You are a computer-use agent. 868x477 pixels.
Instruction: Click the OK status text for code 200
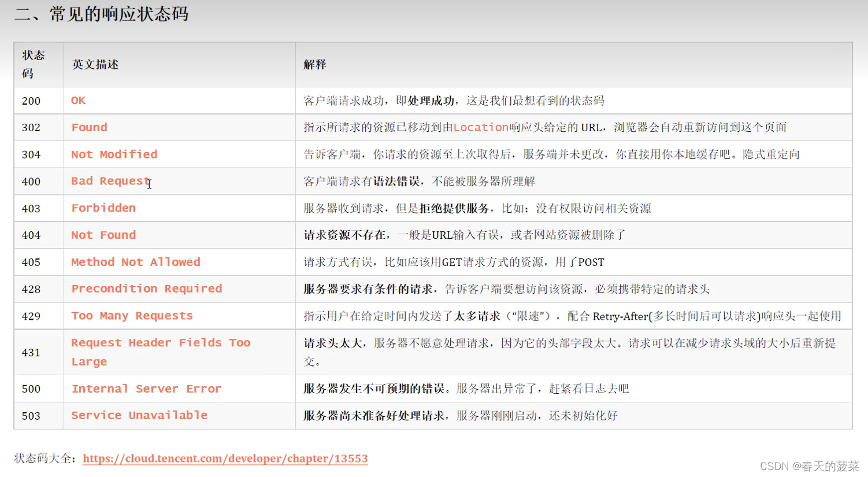[x=77, y=100]
